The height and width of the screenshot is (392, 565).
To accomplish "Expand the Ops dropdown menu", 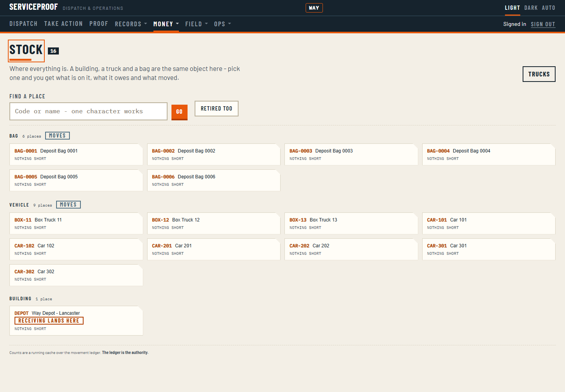I will coord(222,24).
